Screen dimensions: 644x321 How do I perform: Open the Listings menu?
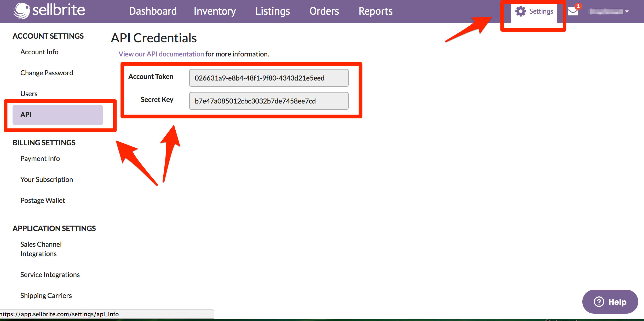(273, 11)
